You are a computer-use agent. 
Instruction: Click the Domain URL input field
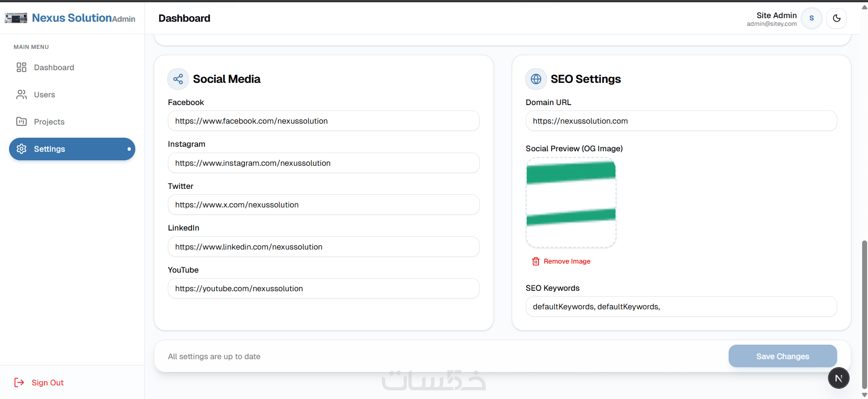click(681, 121)
